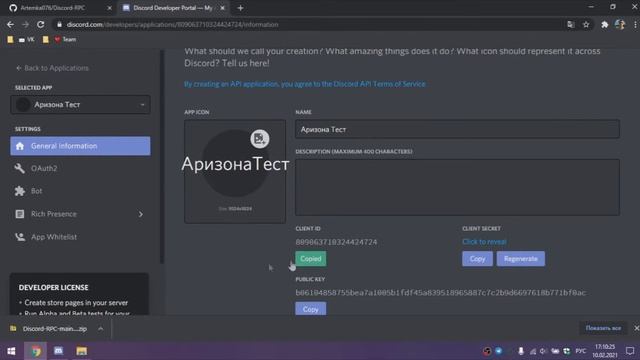Close the Discord Developer Portal tab
Viewport: 640px width, 360px height.
point(222,8)
